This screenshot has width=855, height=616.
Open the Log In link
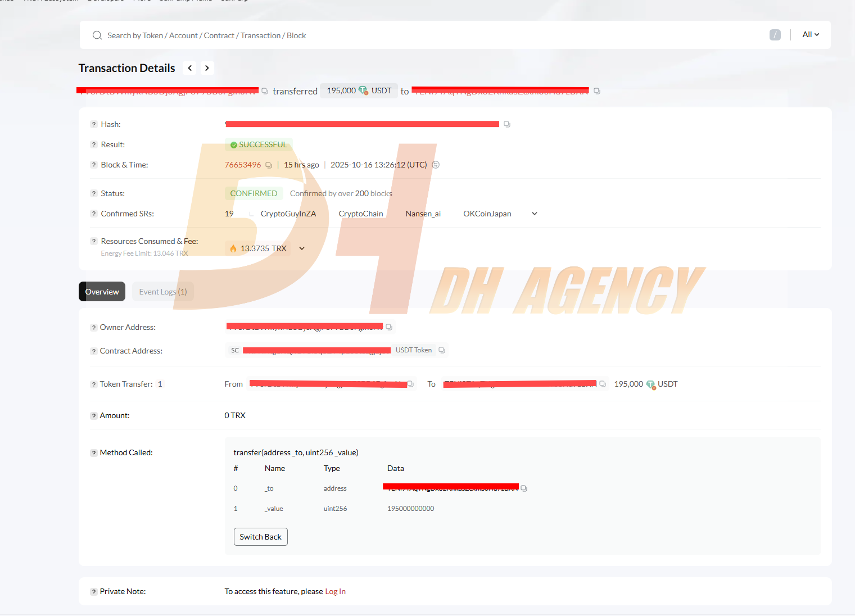336,591
